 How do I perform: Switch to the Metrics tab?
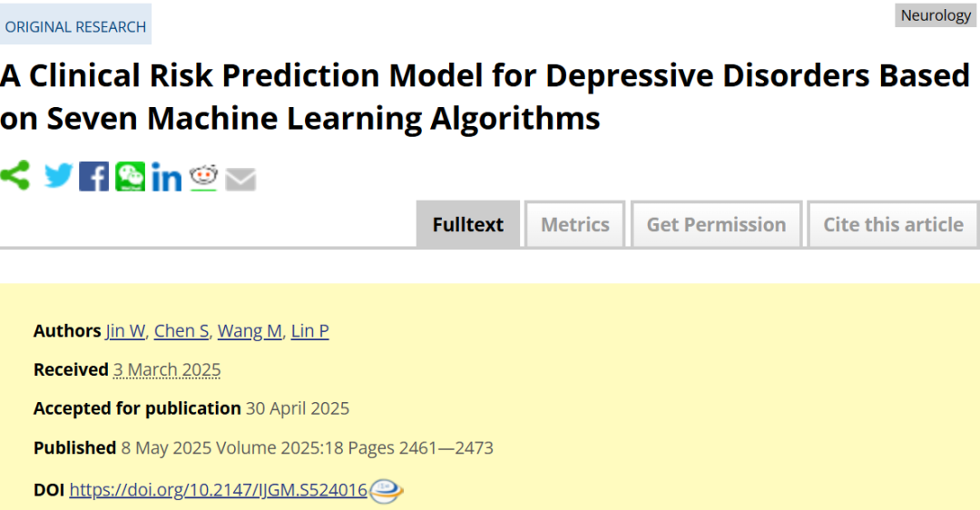[575, 224]
